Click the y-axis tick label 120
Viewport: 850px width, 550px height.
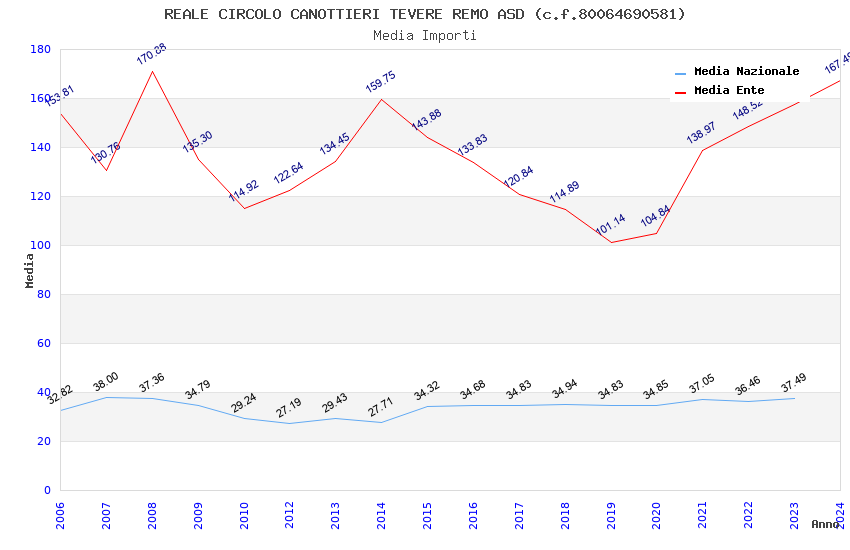40,196
